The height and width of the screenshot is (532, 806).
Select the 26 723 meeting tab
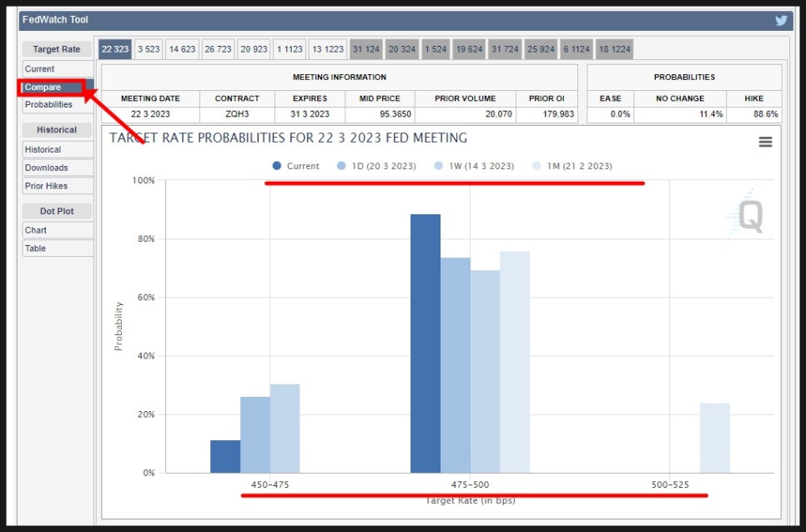[218, 49]
